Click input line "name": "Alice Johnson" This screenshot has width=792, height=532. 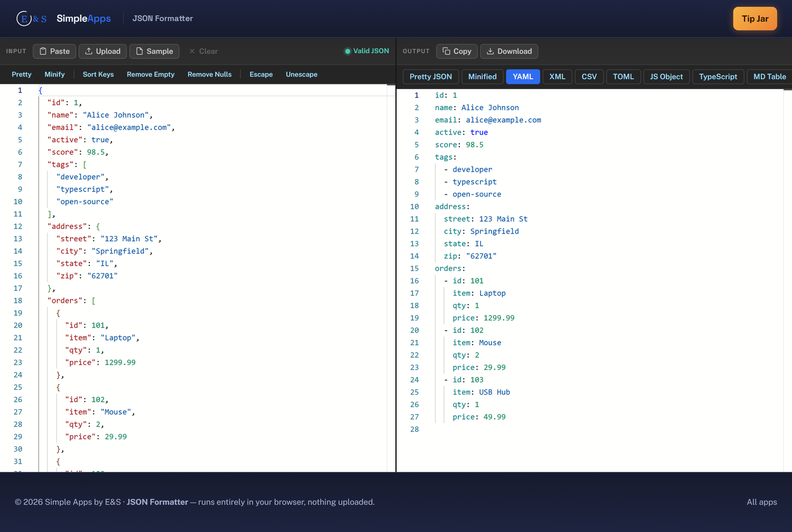(x=100, y=115)
